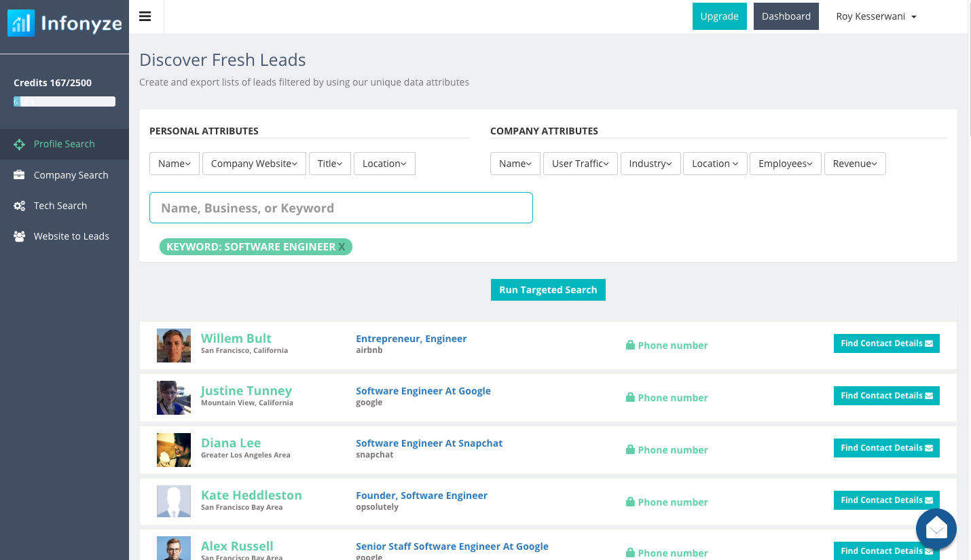Reveal Diana Lee's phone number
The height and width of the screenshot is (560, 971).
pyautogui.click(x=667, y=450)
